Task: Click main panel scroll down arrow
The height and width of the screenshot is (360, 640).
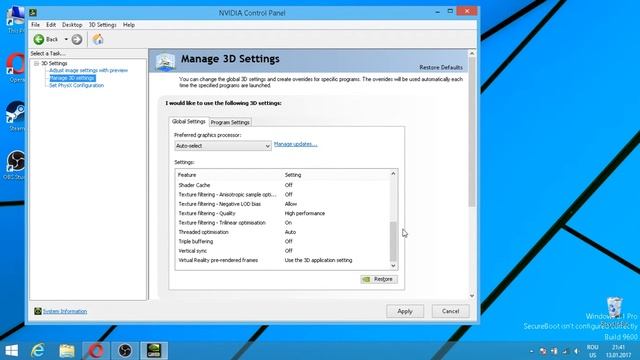Action: click(472, 296)
